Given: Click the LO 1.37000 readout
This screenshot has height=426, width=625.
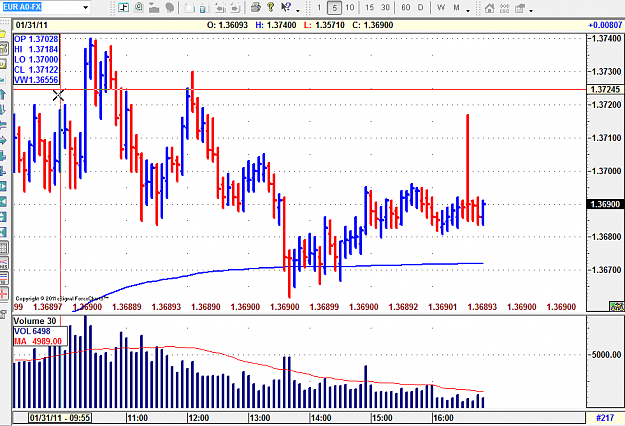Looking at the screenshot, I should (36, 59).
